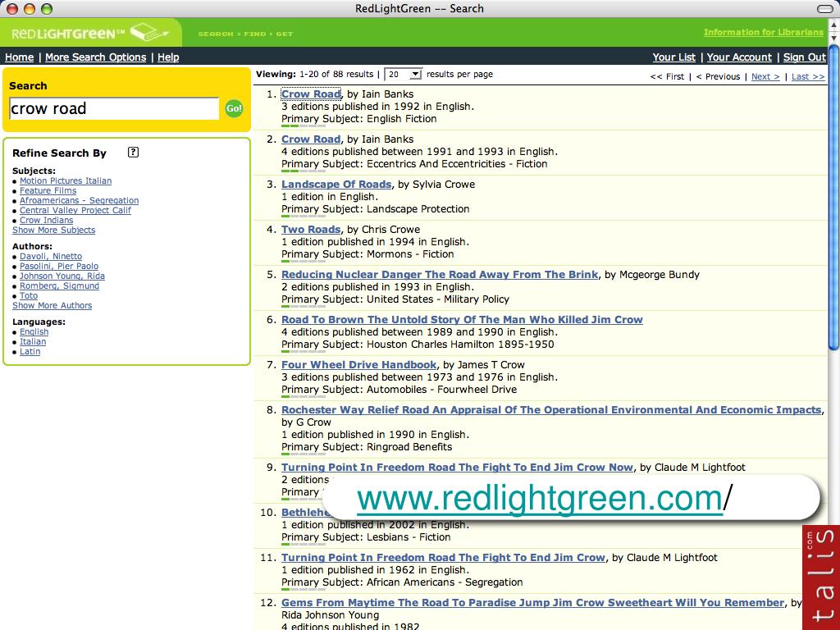
Task: Refine by Crow Indians subject
Action: tap(46, 220)
